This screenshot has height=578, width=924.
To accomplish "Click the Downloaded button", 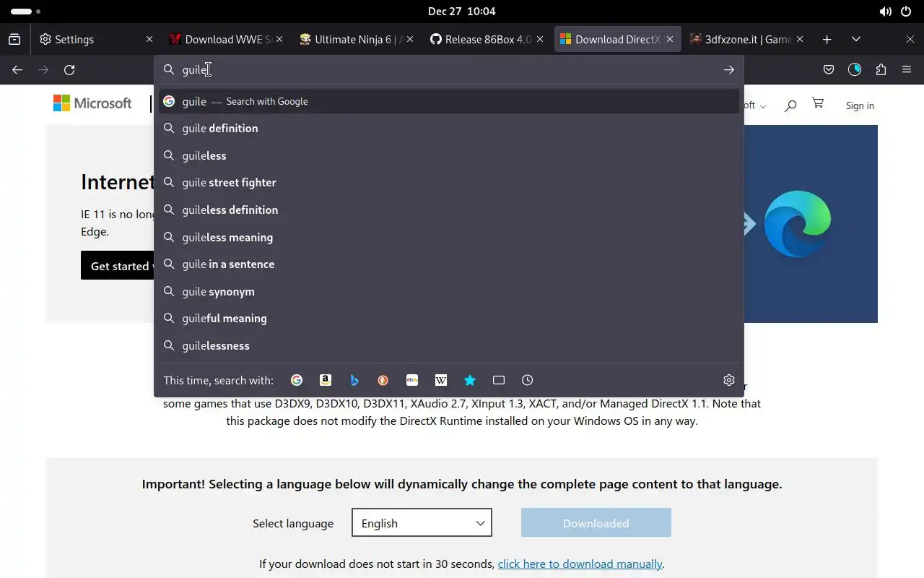I will click(x=596, y=522).
